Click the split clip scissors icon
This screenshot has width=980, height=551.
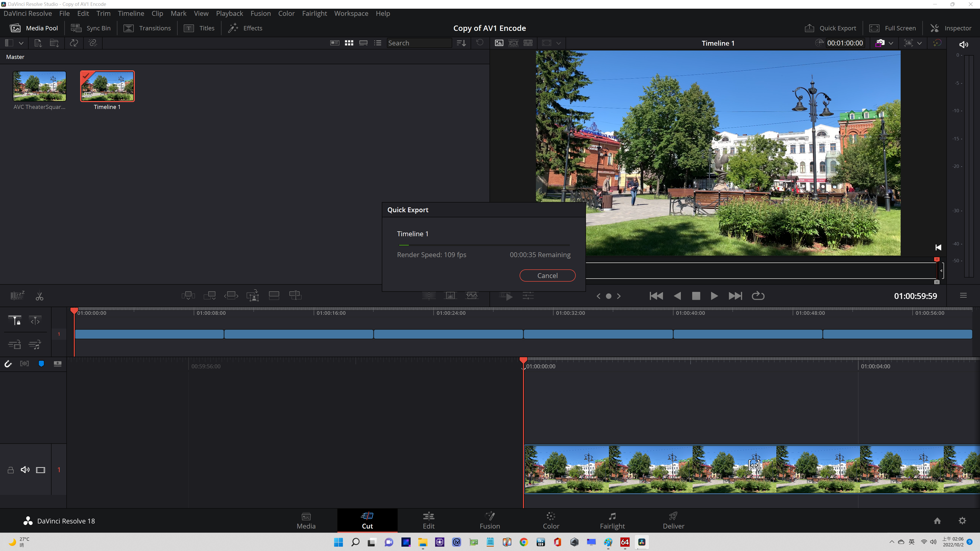click(39, 296)
